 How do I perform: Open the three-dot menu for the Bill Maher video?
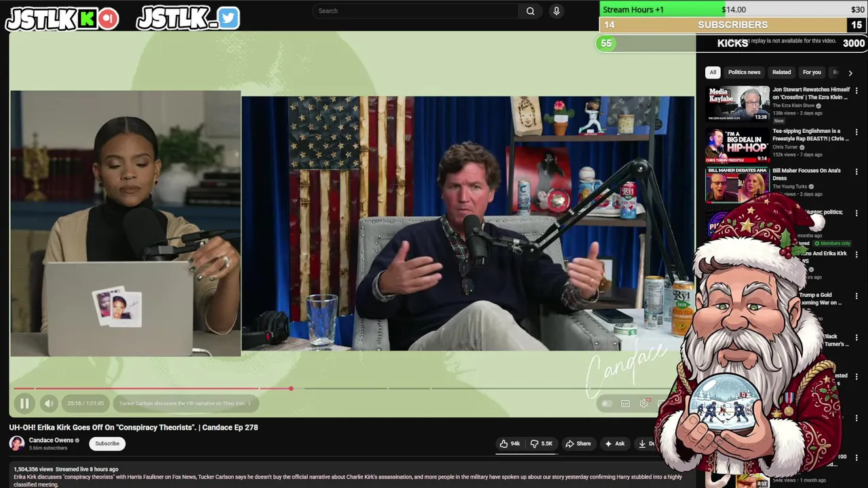856,172
